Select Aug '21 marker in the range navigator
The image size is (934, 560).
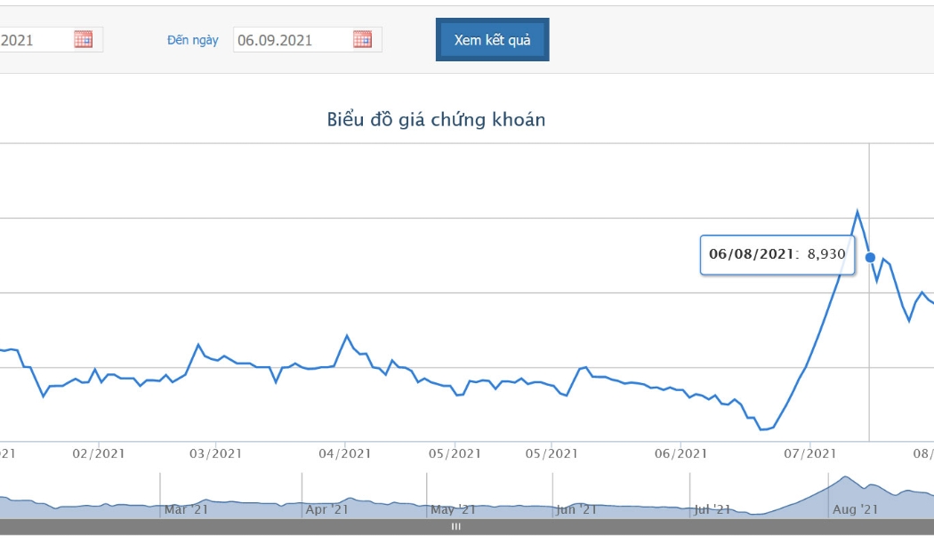pyautogui.click(x=855, y=509)
